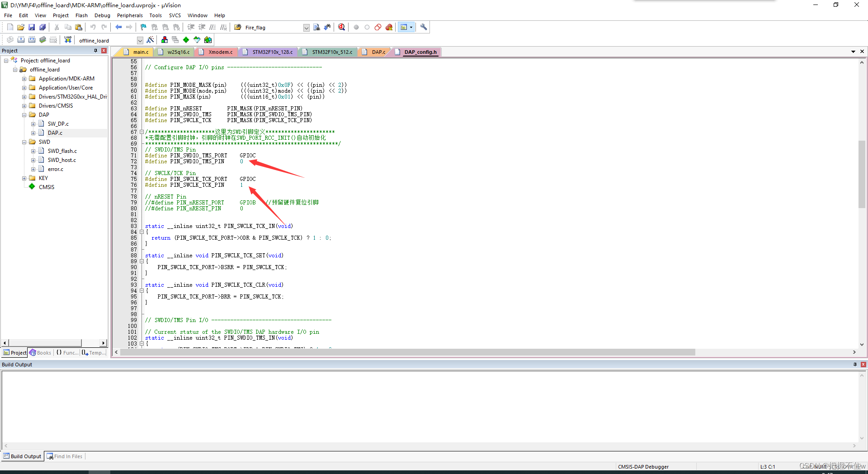Viewport: 868px width, 474px height.
Task: Expand the KEY folder
Action: click(x=24, y=178)
